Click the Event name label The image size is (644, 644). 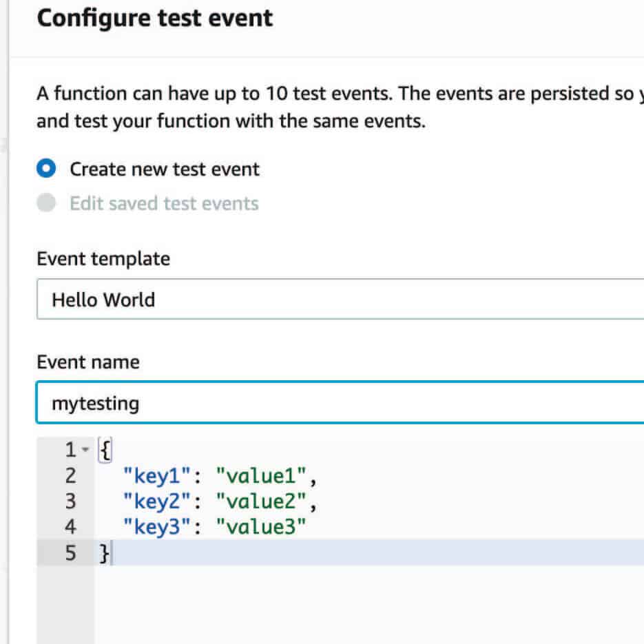[x=87, y=362]
